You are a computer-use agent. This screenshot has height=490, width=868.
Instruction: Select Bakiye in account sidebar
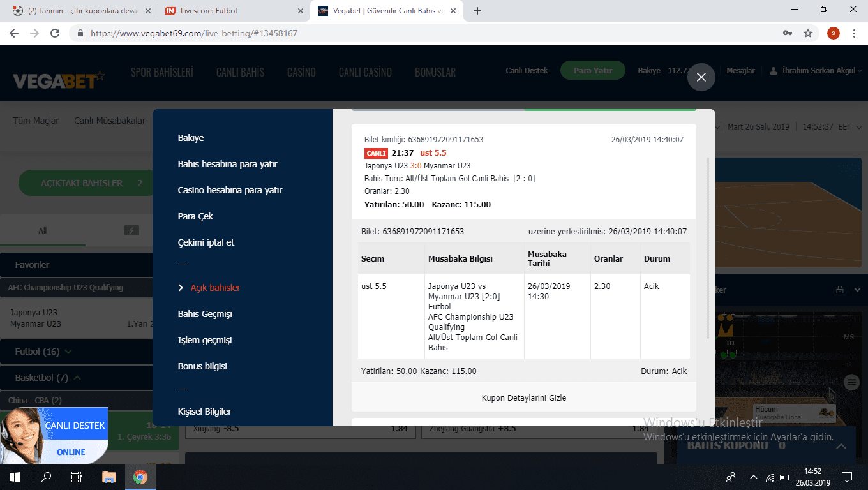click(x=191, y=138)
